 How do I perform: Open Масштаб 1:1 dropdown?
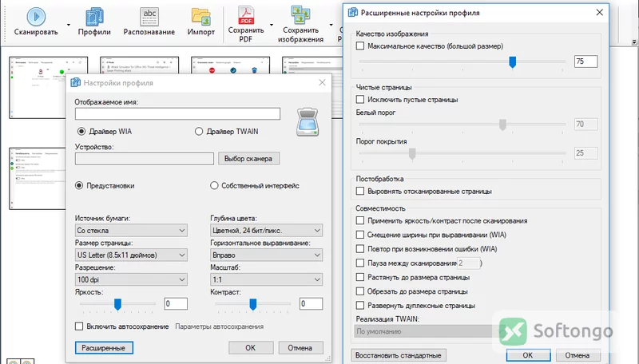pos(267,279)
